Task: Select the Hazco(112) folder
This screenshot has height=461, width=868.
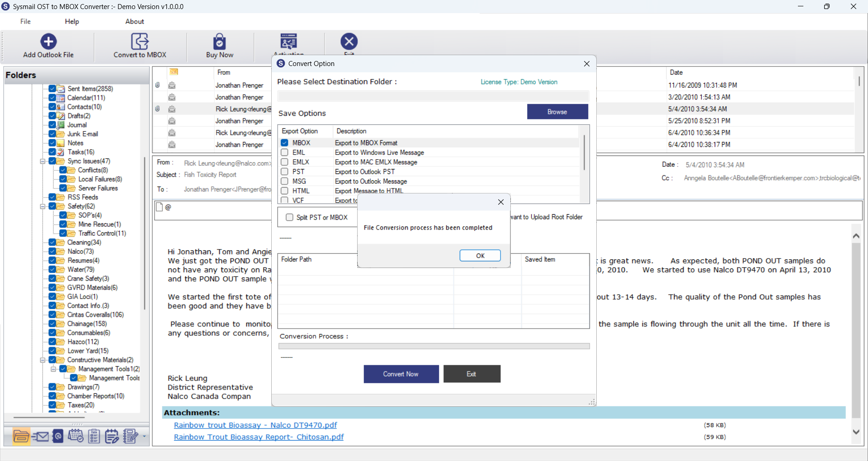Action: click(x=83, y=342)
